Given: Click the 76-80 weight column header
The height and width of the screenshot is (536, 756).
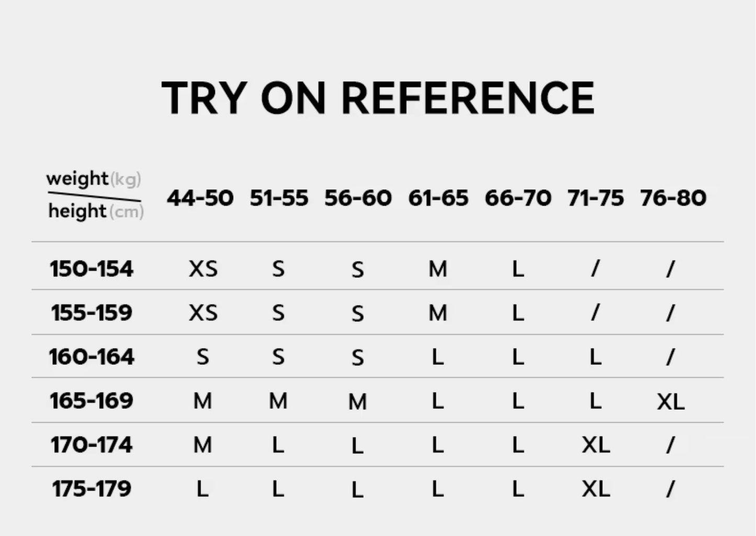Looking at the screenshot, I should coord(673,198).
